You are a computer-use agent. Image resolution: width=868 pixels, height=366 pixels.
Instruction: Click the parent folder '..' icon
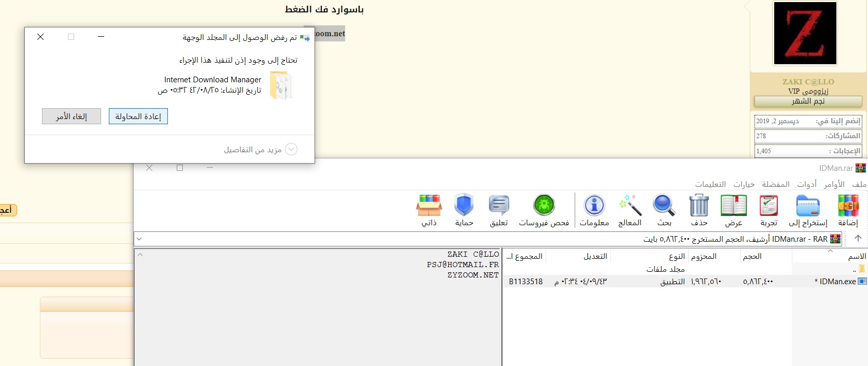pos(862,269)
